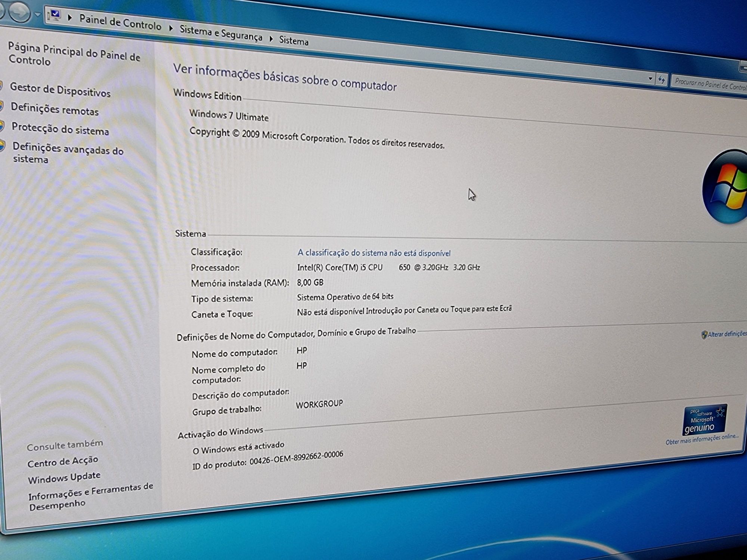Click the Copyright 2009 Microsoft Corporation line
The height and width of the screenshot is (560, 747).
pos(317,138)
